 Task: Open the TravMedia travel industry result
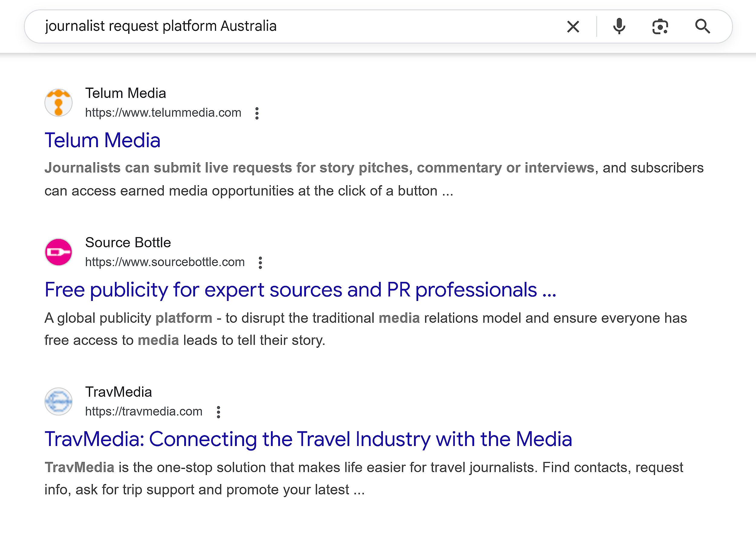coord(308,439)
